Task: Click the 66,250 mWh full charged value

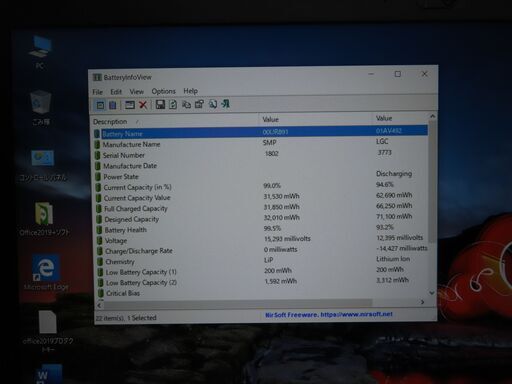Action: click(x=394, y=206)
